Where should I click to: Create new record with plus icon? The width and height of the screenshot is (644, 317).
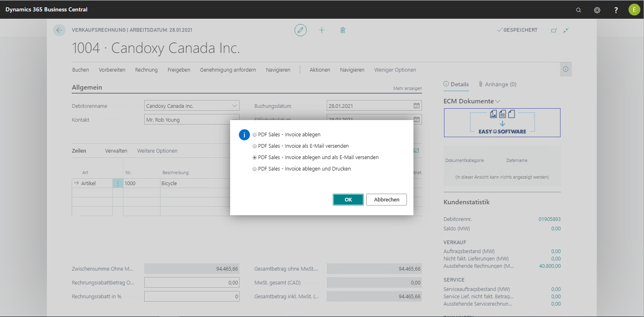pos(322,30)
